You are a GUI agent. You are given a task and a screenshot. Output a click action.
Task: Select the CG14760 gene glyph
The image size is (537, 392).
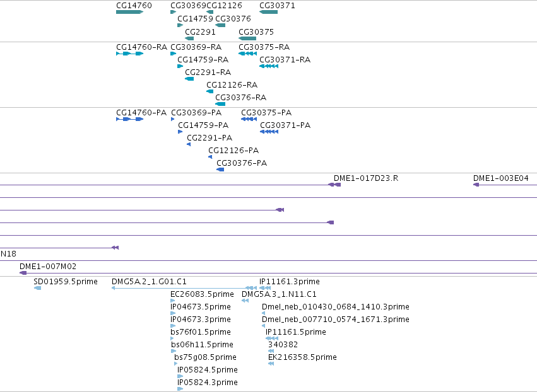click(x=129, y=12)
